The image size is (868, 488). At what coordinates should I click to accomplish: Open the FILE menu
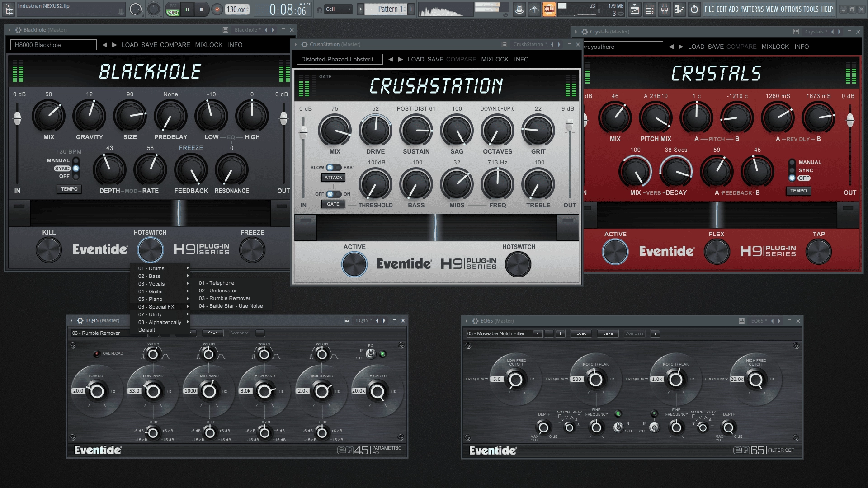709,9
